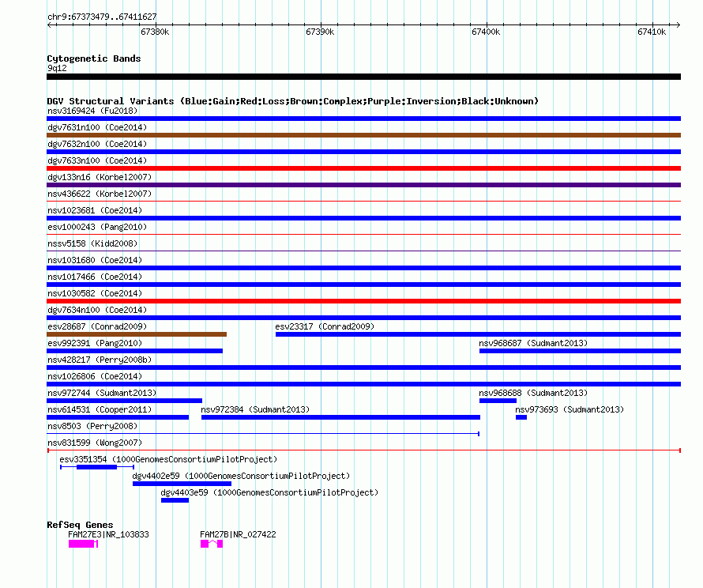Select nsv1026806 (Coe2014) label

(95, 376)
